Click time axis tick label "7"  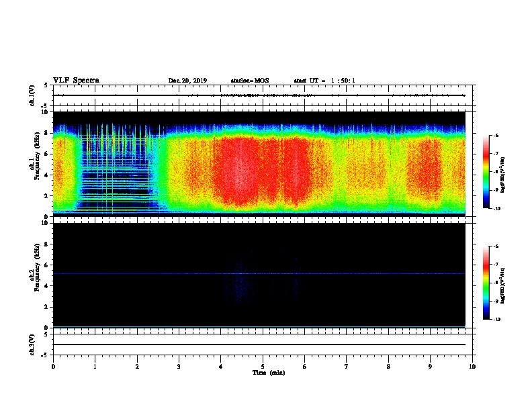click(x=347, y=366)
